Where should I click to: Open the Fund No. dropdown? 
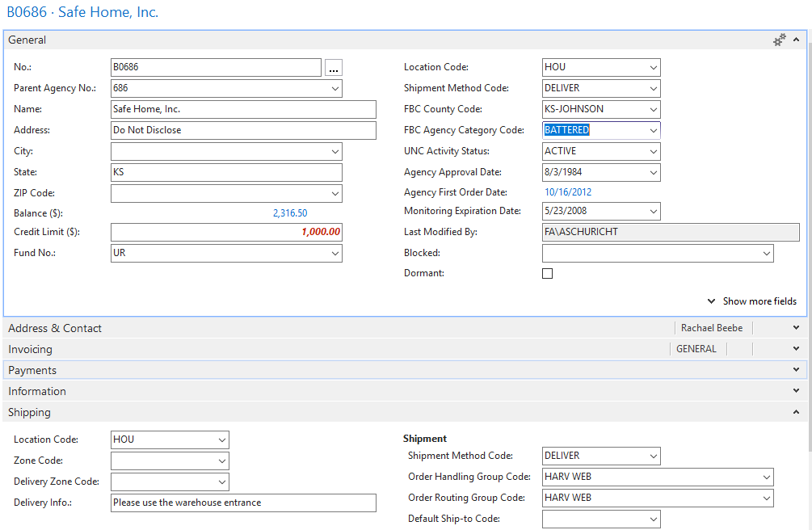click(335, 253)
